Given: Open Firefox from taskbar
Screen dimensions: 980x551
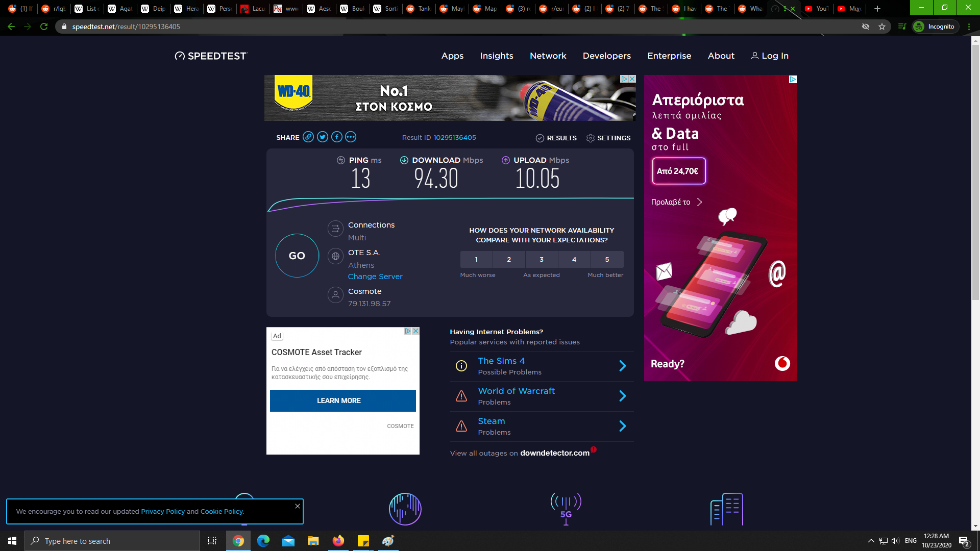Looking at the screenshot, I should [338, 541].
